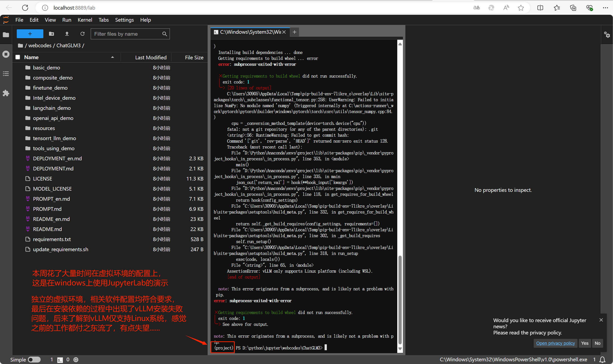Click the notification bell in status bar
613x364 pixels.
(x=602, y=360)
